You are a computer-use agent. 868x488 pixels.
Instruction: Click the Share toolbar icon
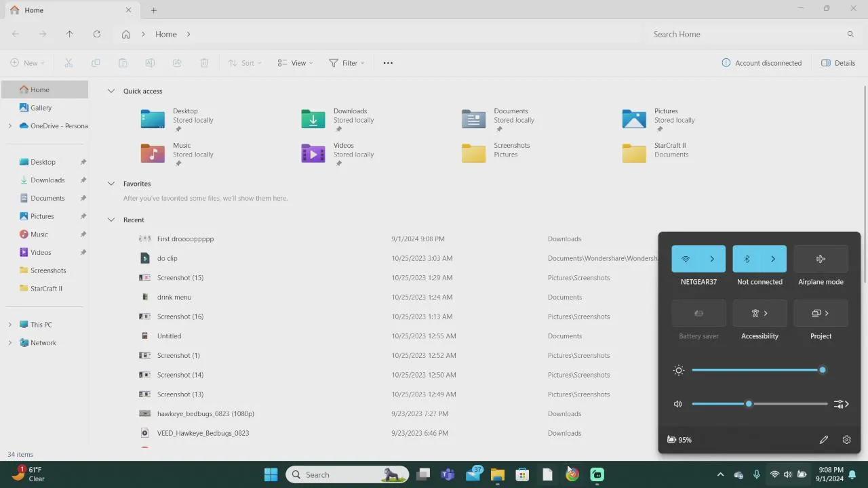pyautogui.click(x=177, y=63)
